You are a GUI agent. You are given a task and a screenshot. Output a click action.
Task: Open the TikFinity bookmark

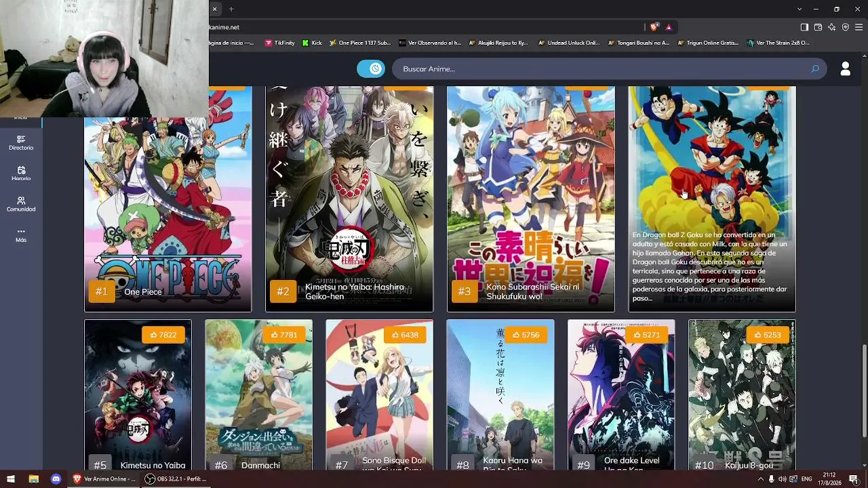(x=279, y=43)
